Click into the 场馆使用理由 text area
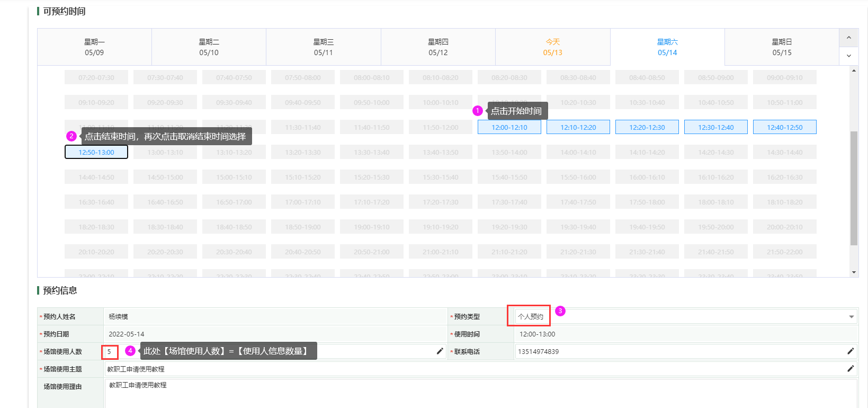Image resolution: width=868 pixels, height=408 pixels. 477,393
